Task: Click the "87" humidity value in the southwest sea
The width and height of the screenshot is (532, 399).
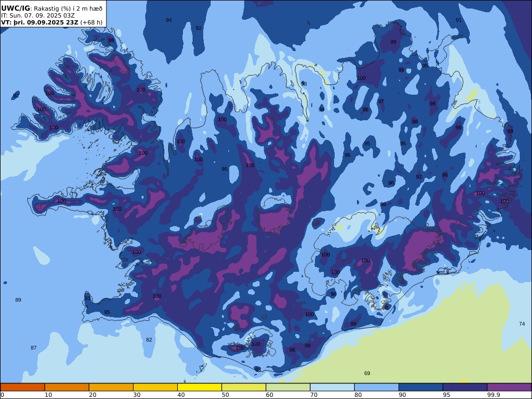Action: click(x=34, y=348)
